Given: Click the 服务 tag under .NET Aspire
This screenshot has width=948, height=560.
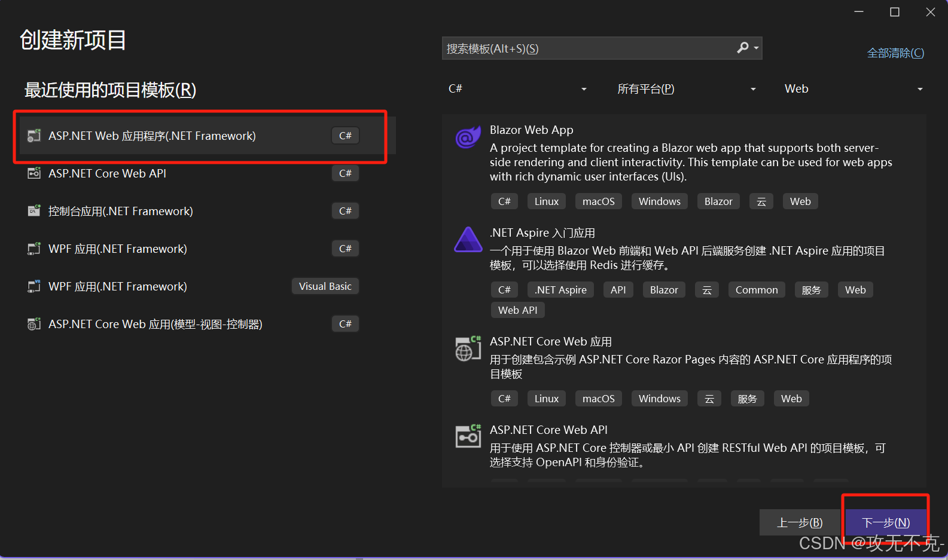Looking at the screenshot, I should point(812,290).
